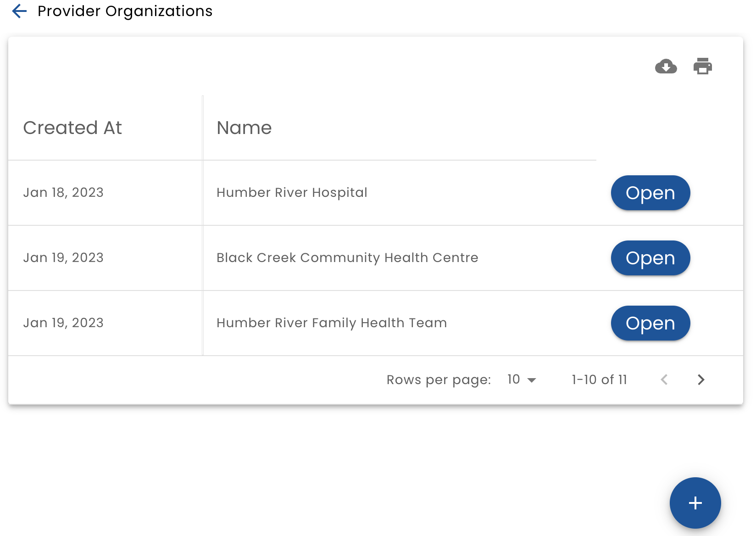The height and width of the screenshot is (536, 756).
Task: Click the Rows per page label
Action: coord(439,380)
